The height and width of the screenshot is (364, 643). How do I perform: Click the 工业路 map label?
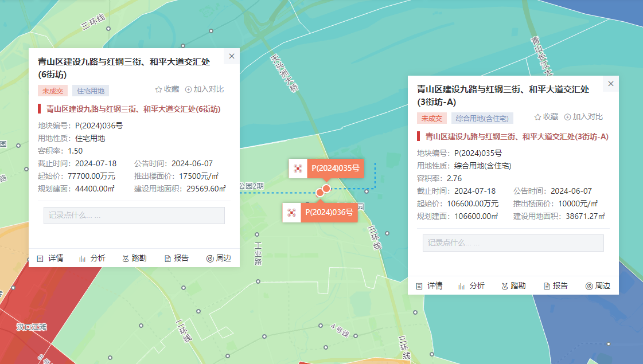coord(258,254)
